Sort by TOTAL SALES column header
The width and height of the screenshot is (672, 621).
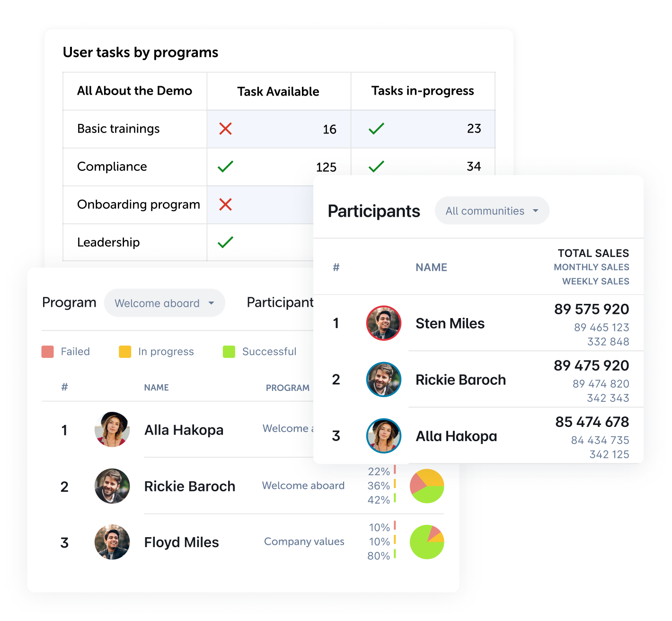pyautogui.click(x=593, y=253)
